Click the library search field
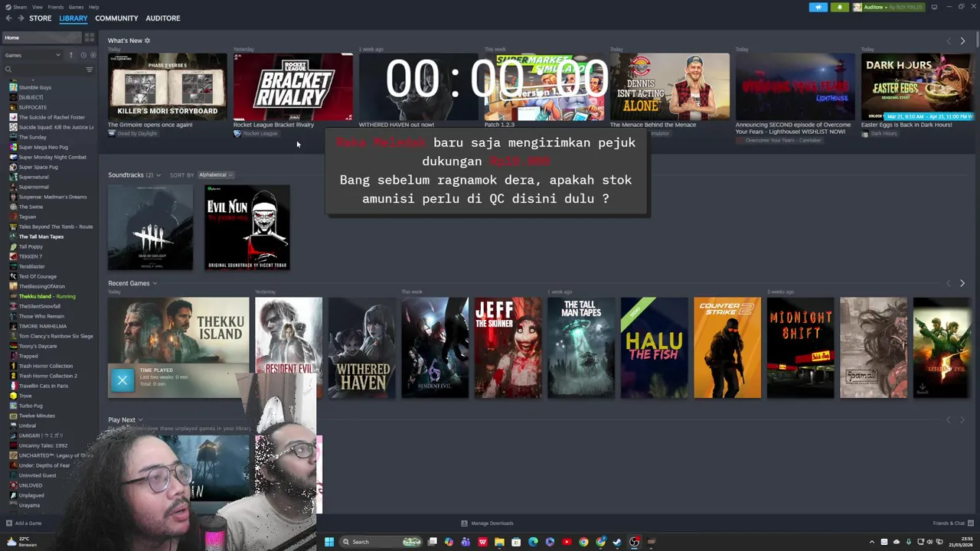 [x=44, y=70]
